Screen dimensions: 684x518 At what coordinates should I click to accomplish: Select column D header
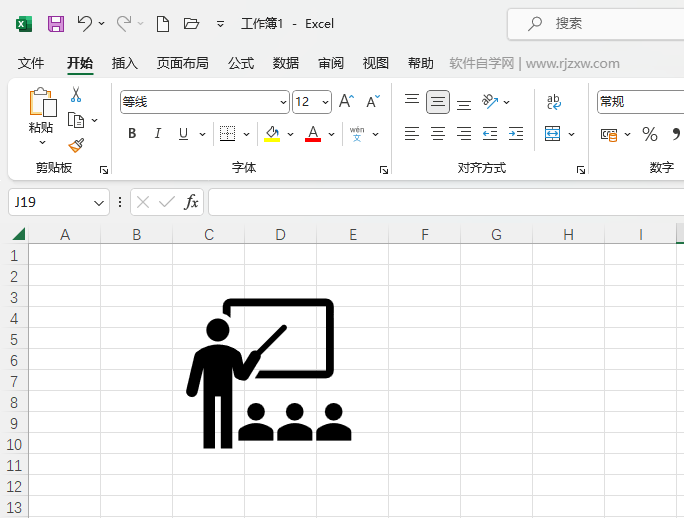pyautogui.click(x=280, y=235)
